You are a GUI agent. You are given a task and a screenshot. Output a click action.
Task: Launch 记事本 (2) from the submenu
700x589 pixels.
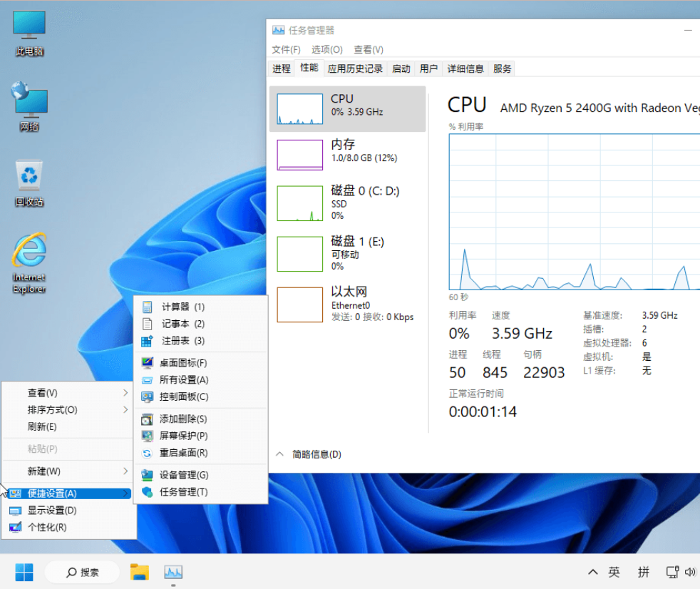click(x=201, y=324)
